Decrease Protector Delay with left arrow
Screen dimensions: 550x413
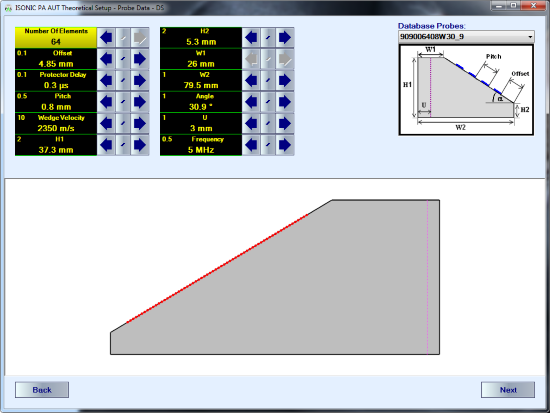(106, 80)
